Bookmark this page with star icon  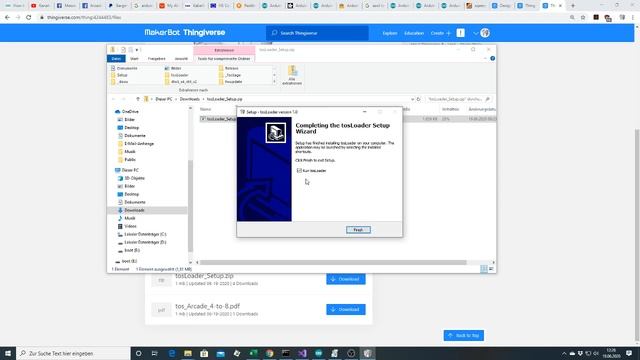click(583, 18)
